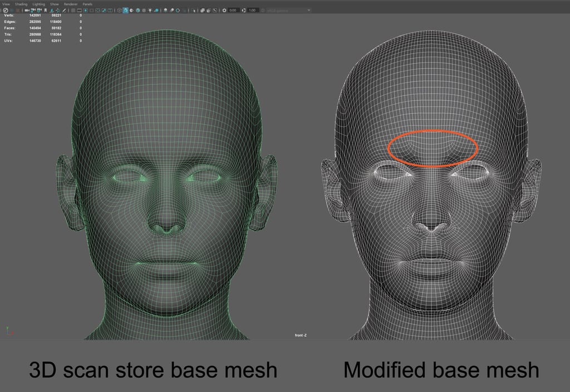Open the Lighting menu
This screenshot has width=570, height=392.
tap(38, 4)
